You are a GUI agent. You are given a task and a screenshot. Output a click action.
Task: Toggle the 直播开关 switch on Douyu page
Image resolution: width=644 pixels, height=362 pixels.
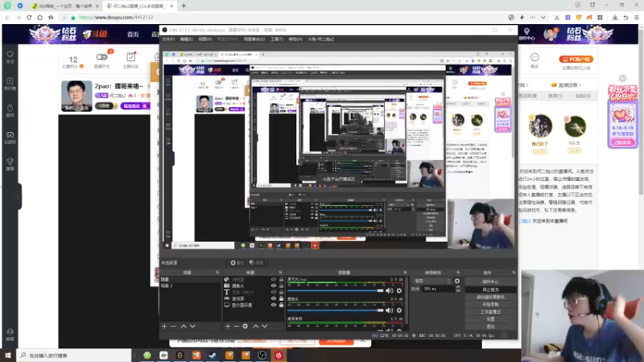pos(101,57)
